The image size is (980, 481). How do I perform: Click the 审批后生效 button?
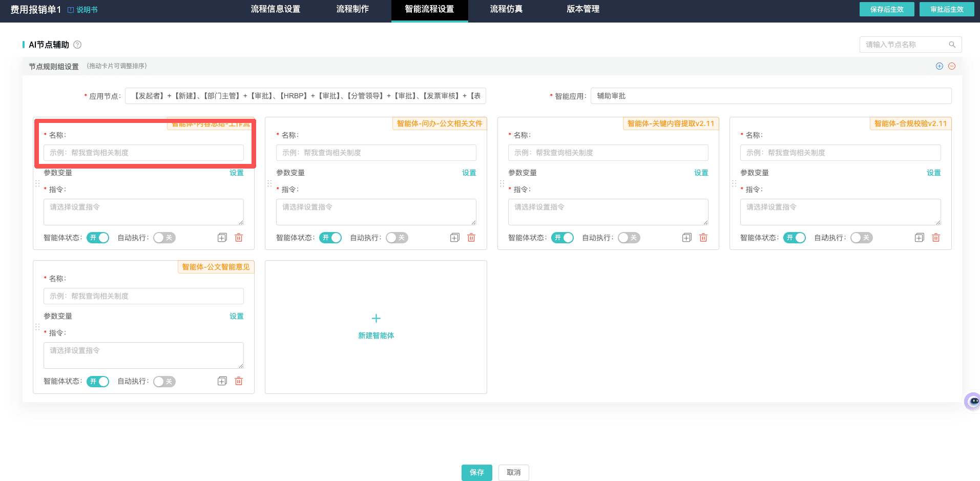(x=947, y=9)
